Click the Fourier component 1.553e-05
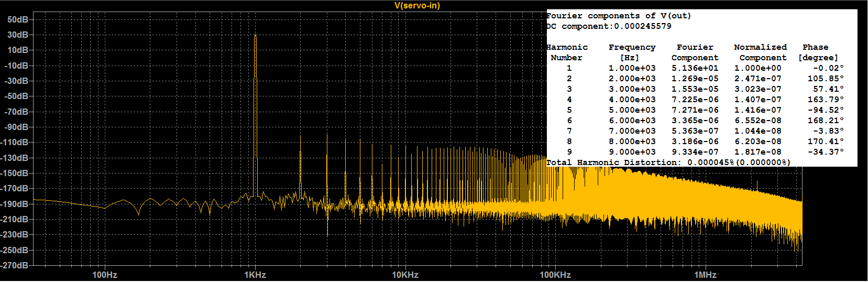 click(x=695, y=89)
